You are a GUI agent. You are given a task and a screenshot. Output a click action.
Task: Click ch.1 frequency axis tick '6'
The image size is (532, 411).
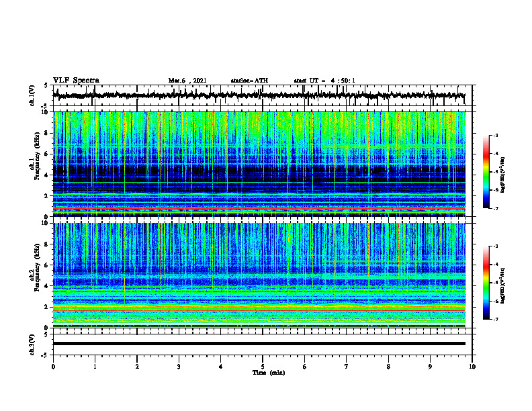[x=47, y=154]
